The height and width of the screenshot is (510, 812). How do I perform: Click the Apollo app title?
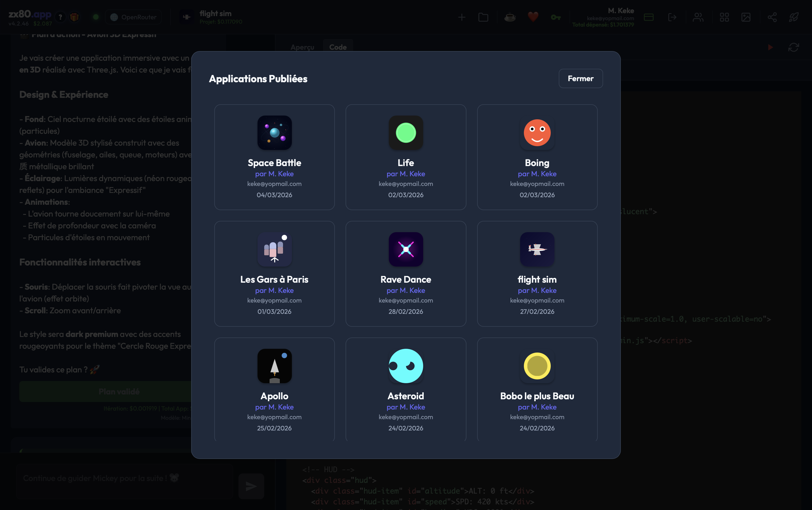[274, 396]
